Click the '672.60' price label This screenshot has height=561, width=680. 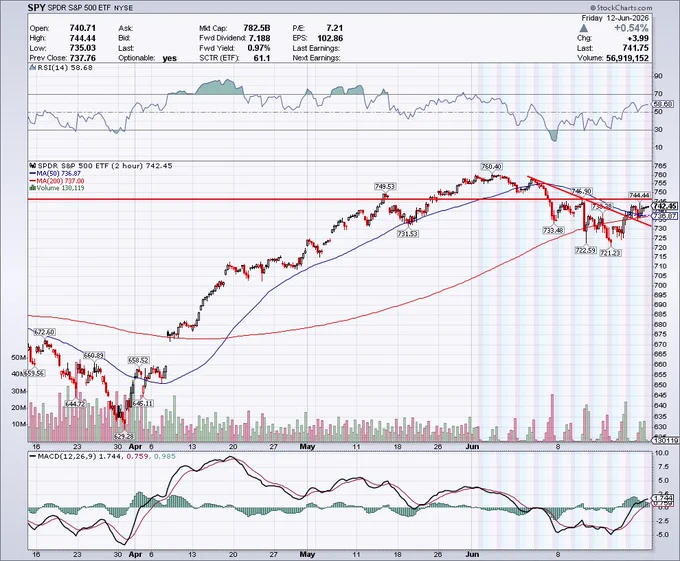pos(44,333)
